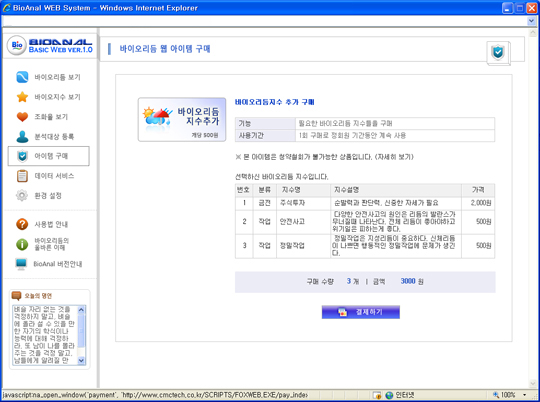Open 조화율 보기 menu item
Image resolution: width=540 pixels, height=402 pixels.
(x=51, y=117)
